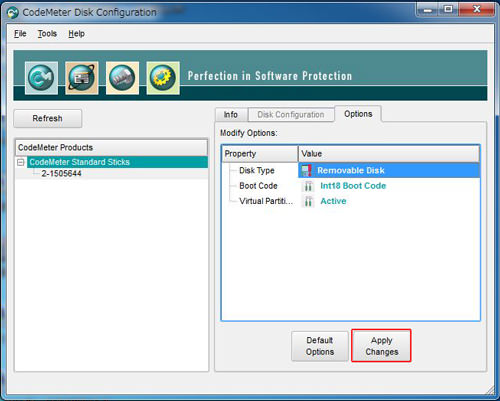
Task: Select the CodeMeter Standard Sticks entry
Action: 79,162
